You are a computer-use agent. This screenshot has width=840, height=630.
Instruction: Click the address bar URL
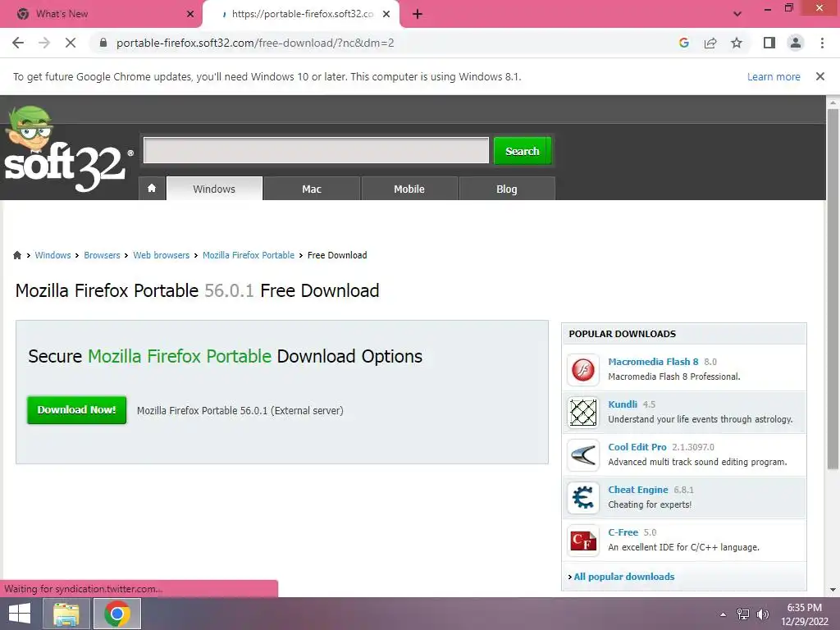pyautogui.click(x=255, y=43)
